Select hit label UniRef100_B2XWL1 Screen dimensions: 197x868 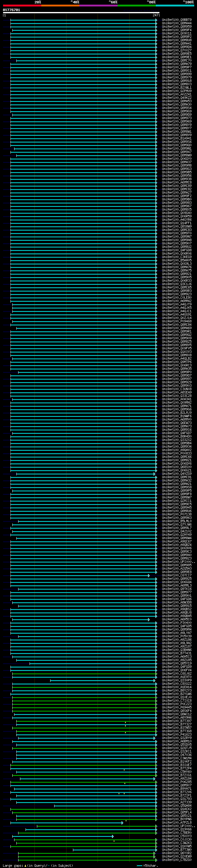(x=177, y=88)
